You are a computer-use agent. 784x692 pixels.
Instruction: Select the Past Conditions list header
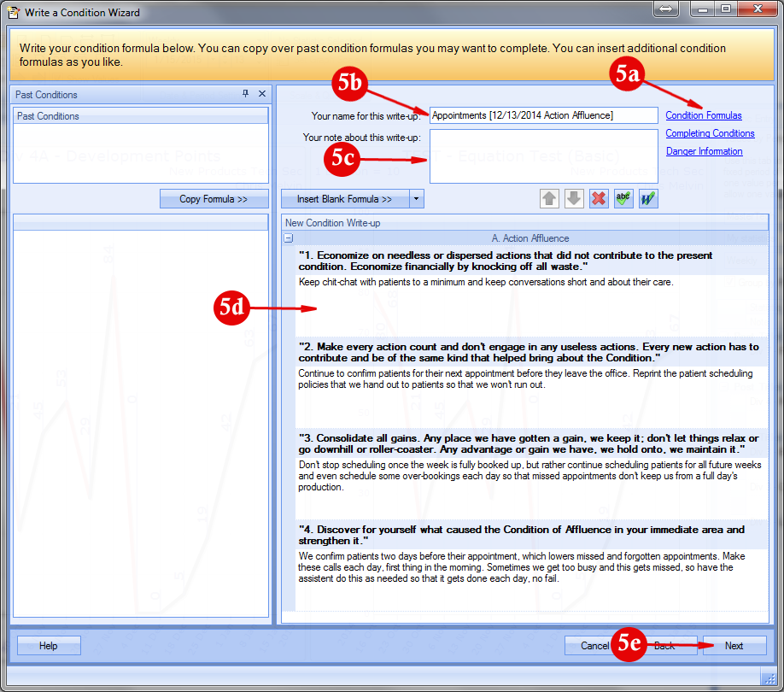click(141, 116)
